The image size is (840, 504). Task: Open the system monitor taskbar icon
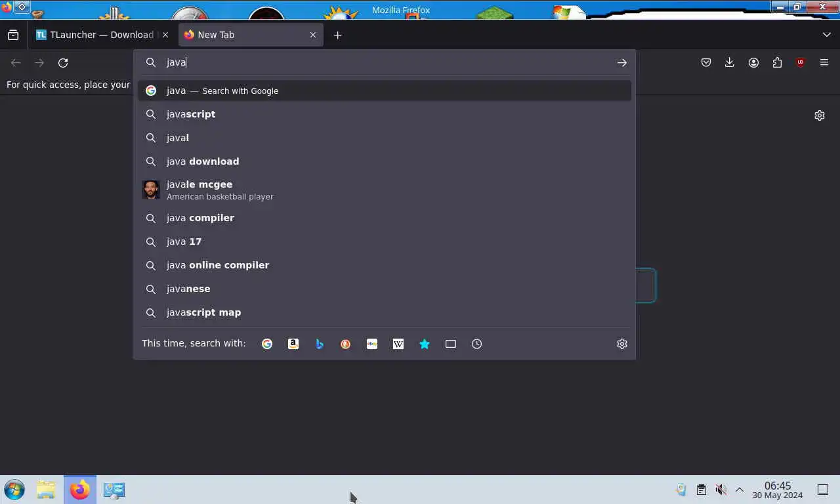click(x=114, y=490)
